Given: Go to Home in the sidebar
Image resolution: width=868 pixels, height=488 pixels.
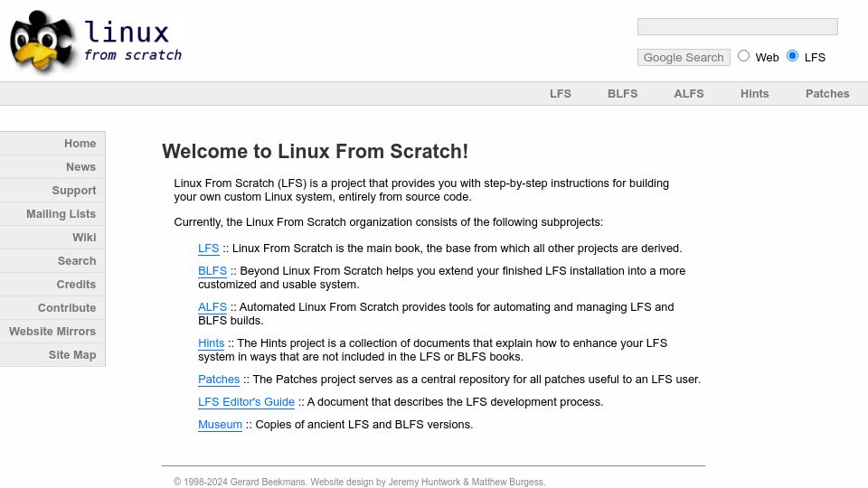Looking at the screenshot, I should [x=52, y=144].
